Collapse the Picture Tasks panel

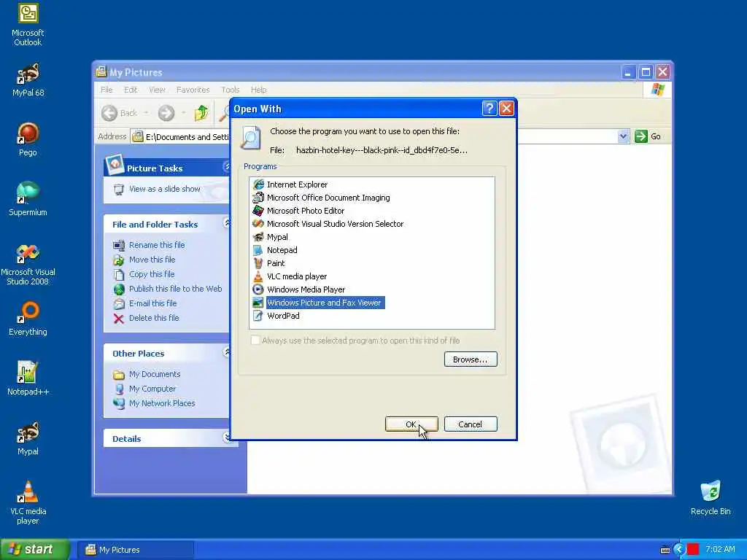[226, 167]
